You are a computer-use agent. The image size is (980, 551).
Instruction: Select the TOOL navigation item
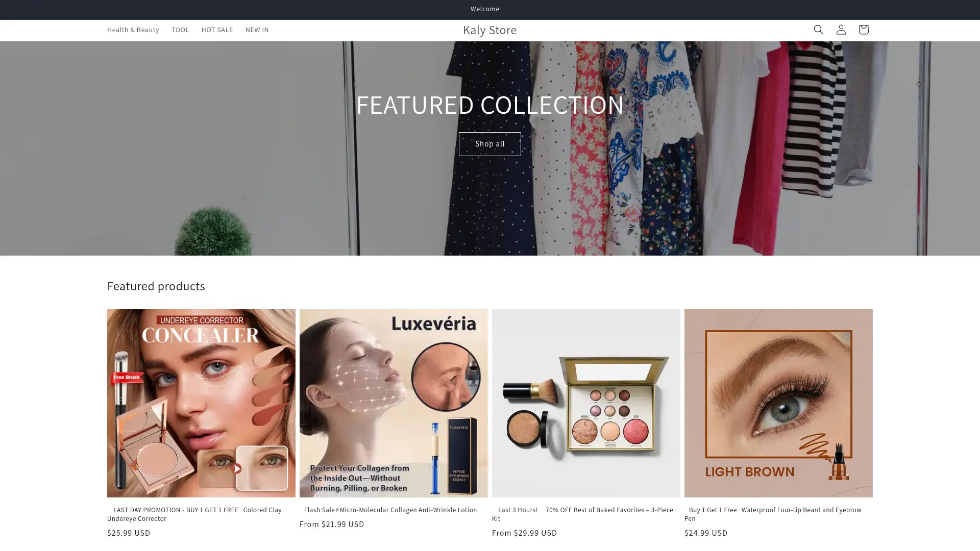click(x=180, y=30)
